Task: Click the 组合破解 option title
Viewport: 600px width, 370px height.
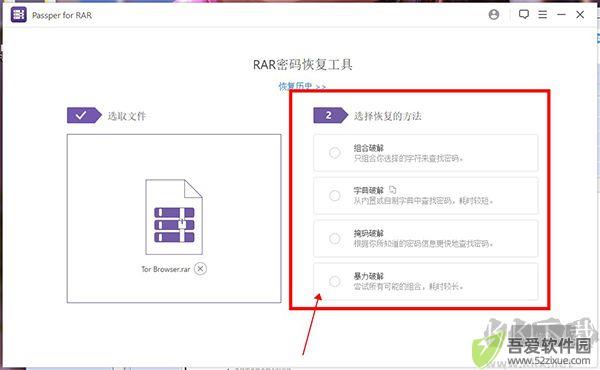Action: click(x=368, y=148)
